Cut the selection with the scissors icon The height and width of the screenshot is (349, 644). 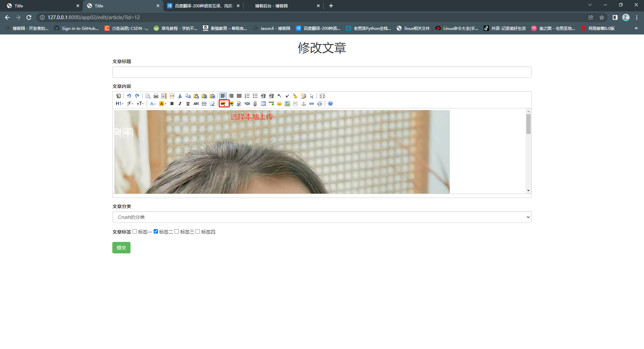pyautogui.click(x=180, y=96)
